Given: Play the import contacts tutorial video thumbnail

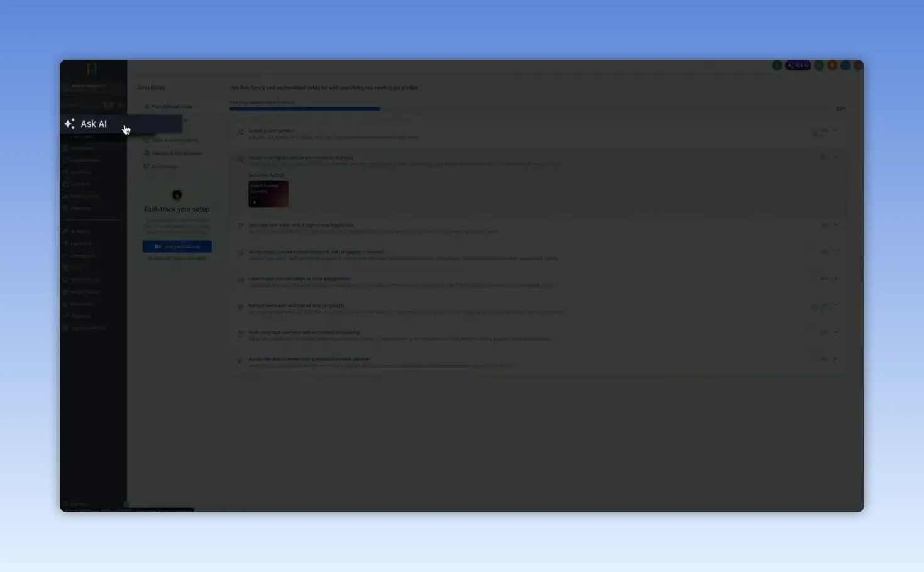Looking at the screenshot, I should pos(268,194).
